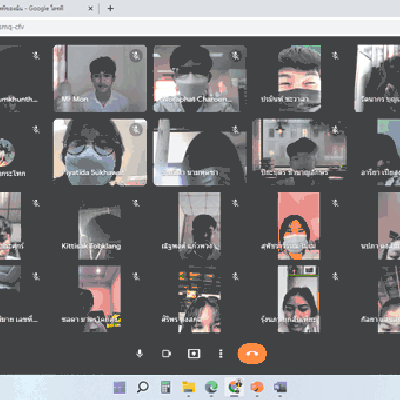Click the orange hang up call button
The width and height of the screenshot is (400, 400).
tap(252, 353)
